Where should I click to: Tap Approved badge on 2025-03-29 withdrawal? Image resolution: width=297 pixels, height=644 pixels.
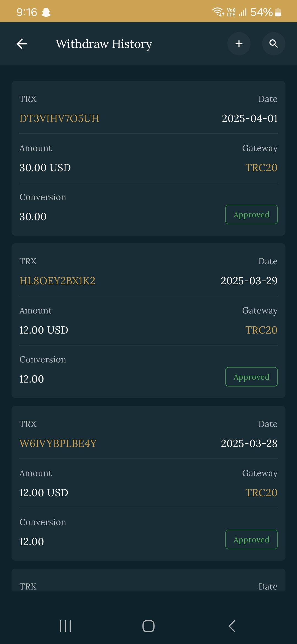(x=251, y=377)
